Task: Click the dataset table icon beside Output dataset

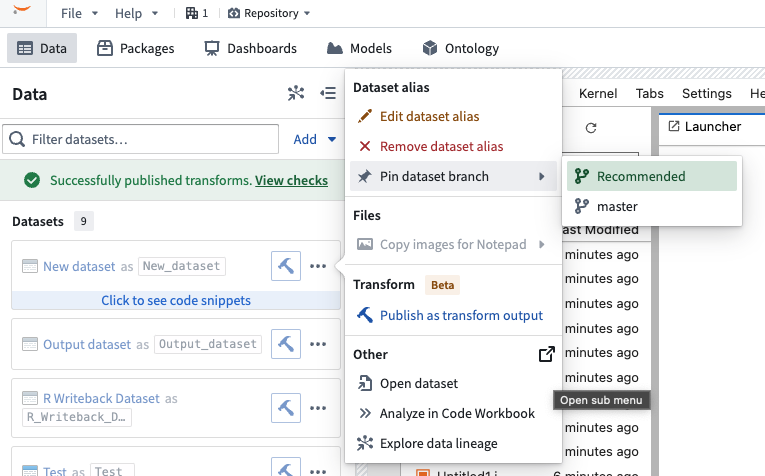Action: (30, 344)
